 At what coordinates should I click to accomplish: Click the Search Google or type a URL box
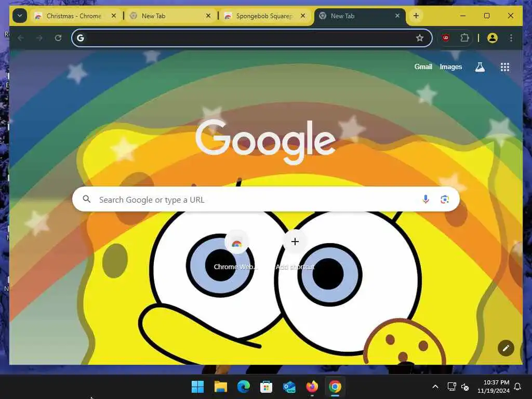266,199
